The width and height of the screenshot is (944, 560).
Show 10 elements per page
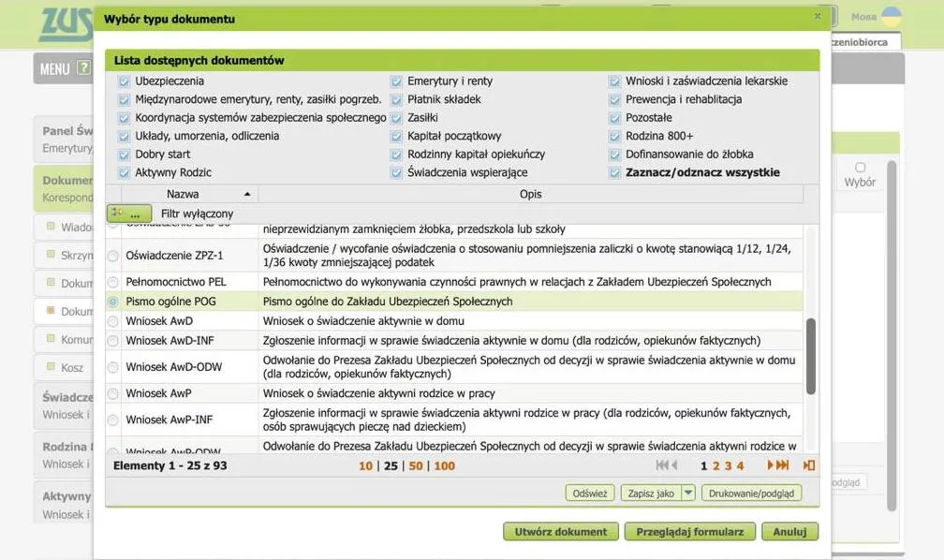(x=365, y=465)
